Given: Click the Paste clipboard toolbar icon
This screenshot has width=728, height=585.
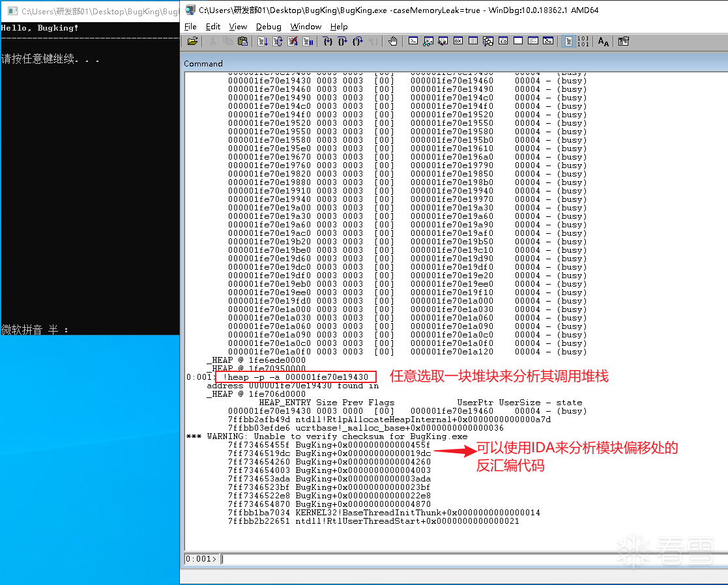Looking at the screenshot, I should [242, 41].
